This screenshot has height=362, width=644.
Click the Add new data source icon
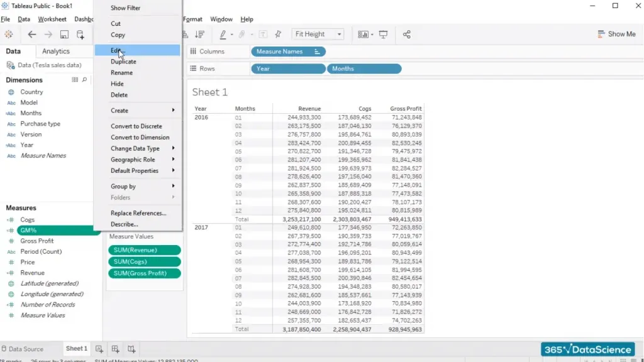pyautogui.click(x=80, y=35)
